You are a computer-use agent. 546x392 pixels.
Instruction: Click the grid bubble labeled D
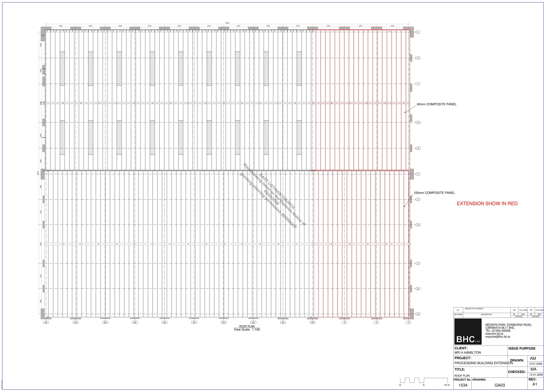point(418,225)
